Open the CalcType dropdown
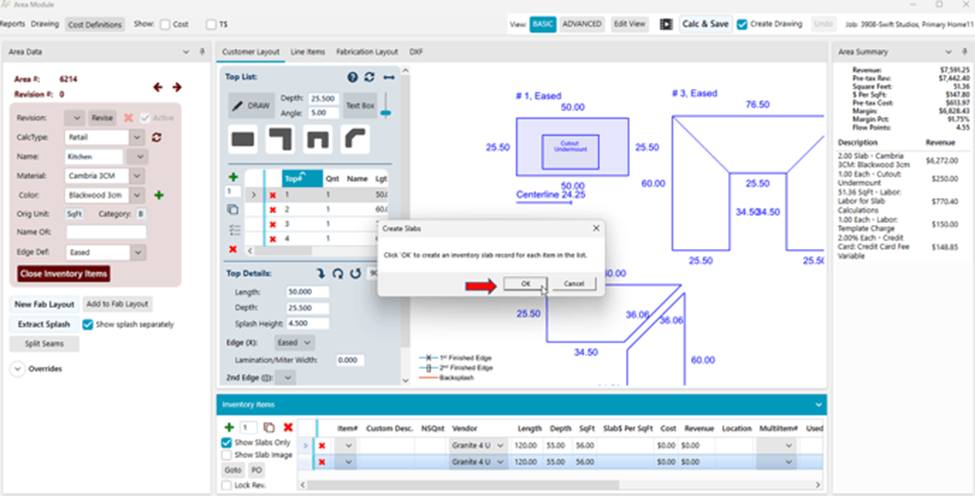 click(x=137, y=137)
